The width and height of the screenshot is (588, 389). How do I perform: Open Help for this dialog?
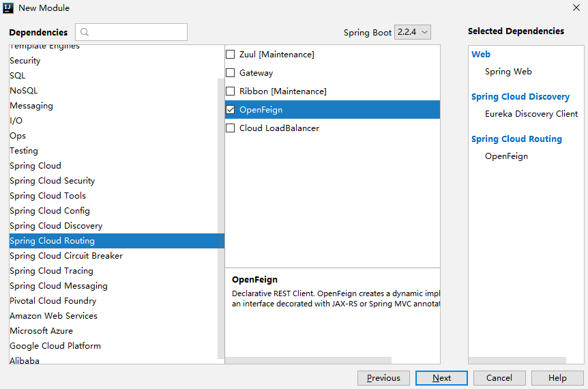(x=557, y=378)
